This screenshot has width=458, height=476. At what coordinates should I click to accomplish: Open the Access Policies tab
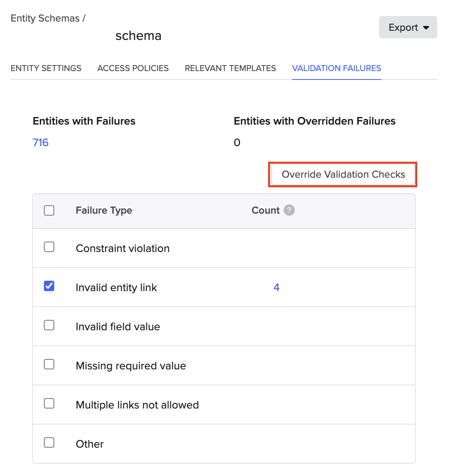tap(133, 68)
